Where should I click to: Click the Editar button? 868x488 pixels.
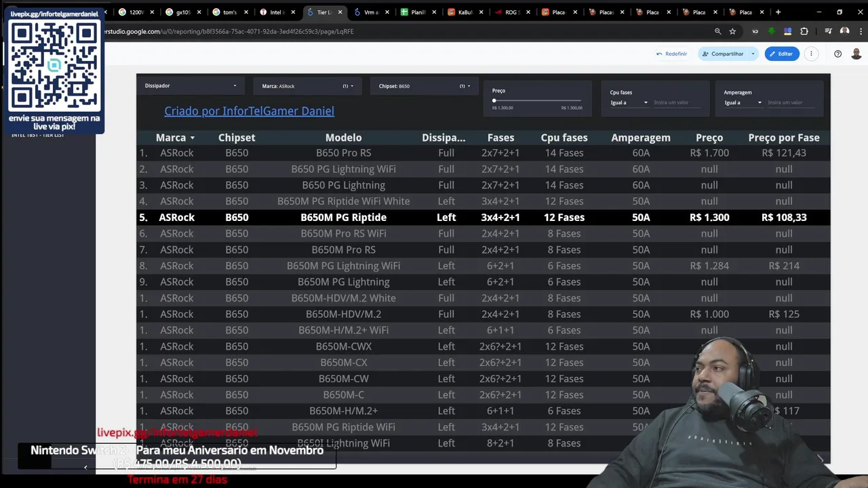pos(781,54)
